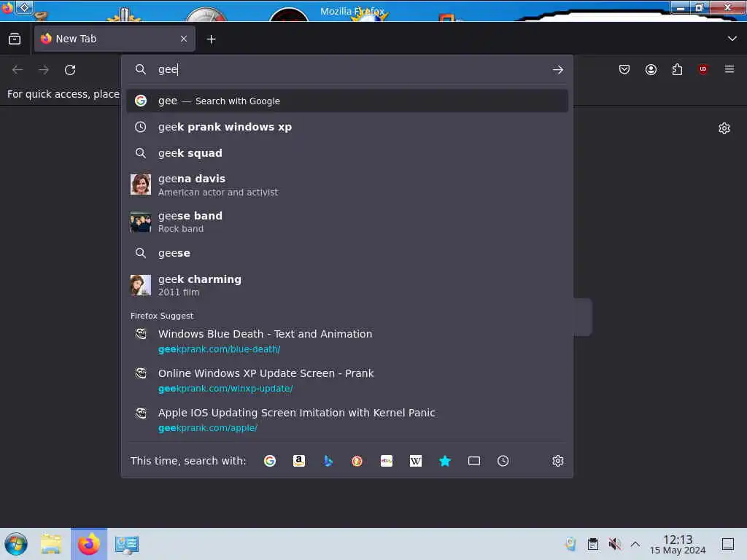Search this time with DuckDuckGo
The image size is (747, 560).
pos(357,461)
